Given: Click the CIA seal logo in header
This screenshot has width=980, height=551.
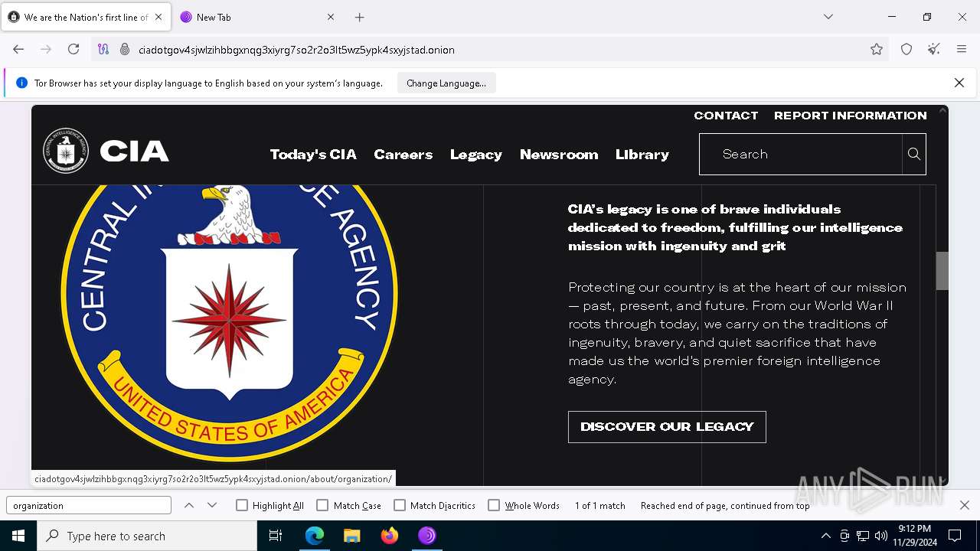Looking at the screenshot, I should click(x=66, y=151).
